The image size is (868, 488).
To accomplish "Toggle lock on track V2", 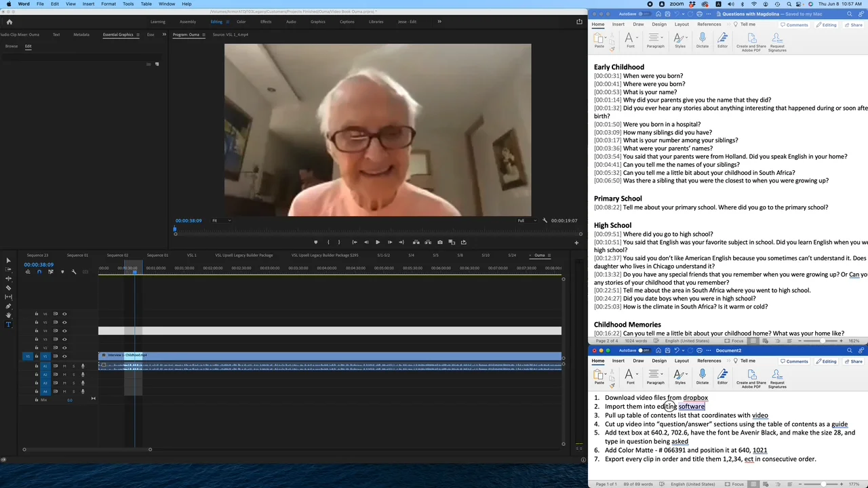I will click(x=37, y=348).
